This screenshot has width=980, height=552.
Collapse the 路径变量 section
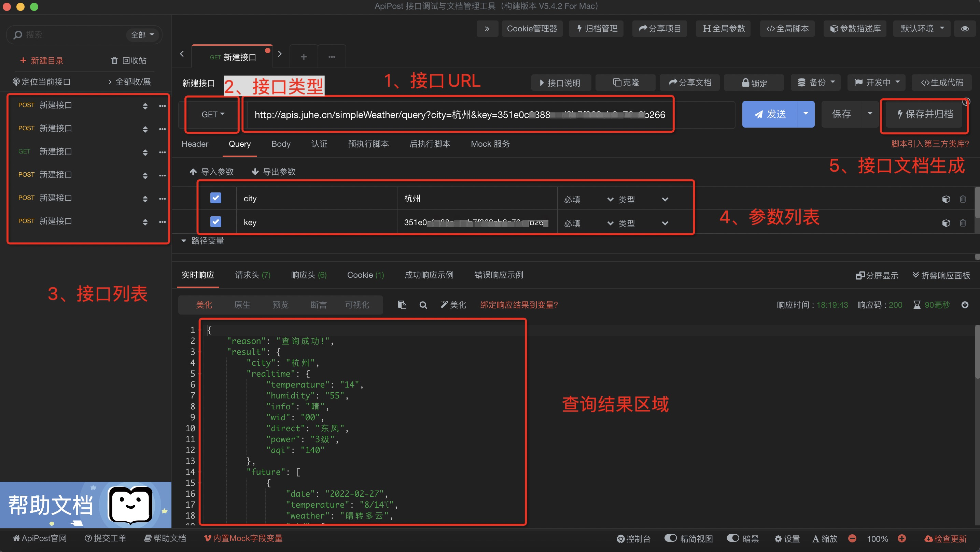(x=184, y=241)
